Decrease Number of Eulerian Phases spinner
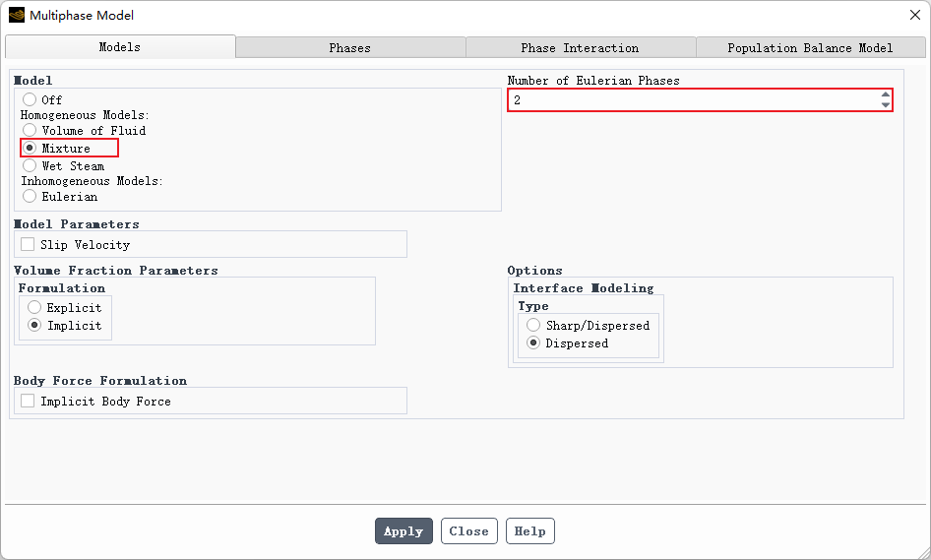The image size is (931, 560). (886, 105)
